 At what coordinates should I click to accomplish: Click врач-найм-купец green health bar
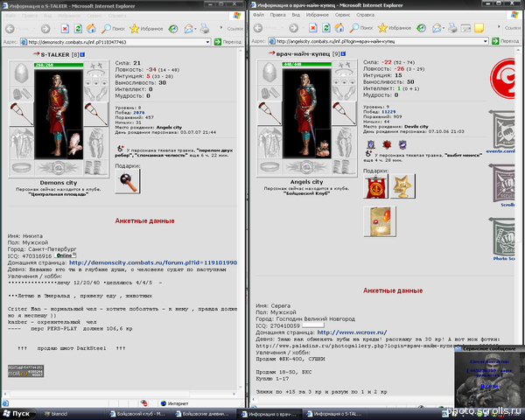307,64
